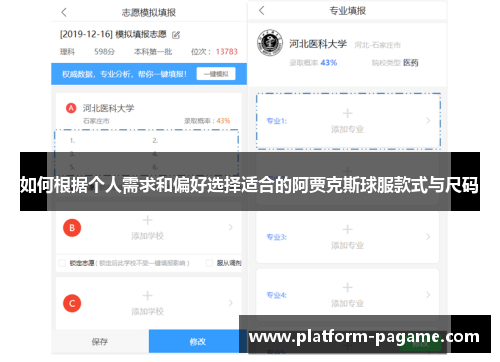
Task: Click the 医药 school type text
Action: [411, 63]
